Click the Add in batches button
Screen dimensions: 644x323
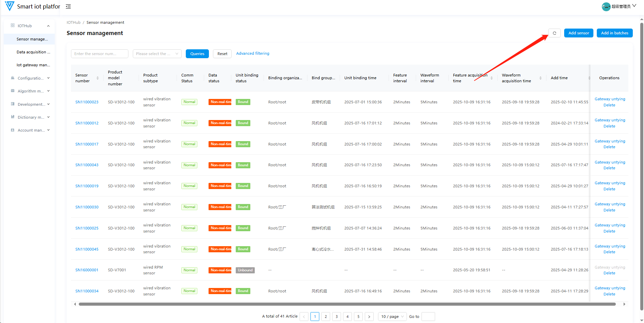coord(614,33)
